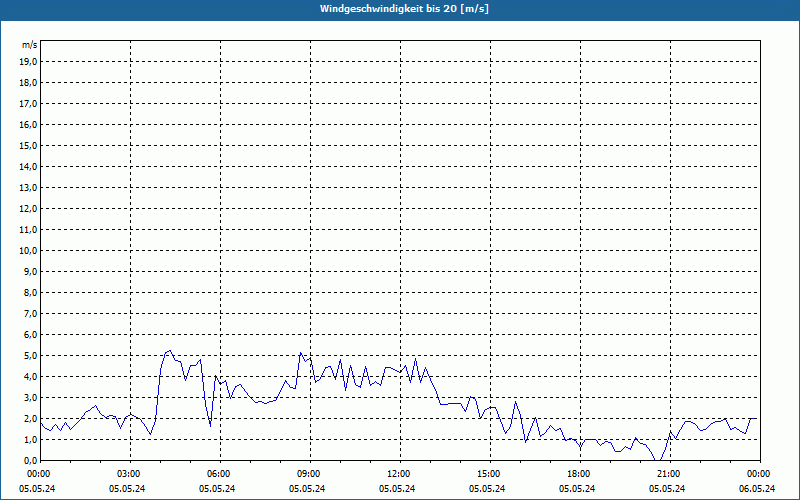Screen dimensions: 800x500
Task: Click the "5,0" y-axis label
Action: [x=30, y=356]
